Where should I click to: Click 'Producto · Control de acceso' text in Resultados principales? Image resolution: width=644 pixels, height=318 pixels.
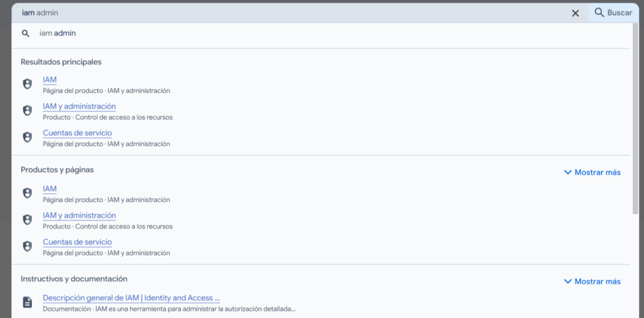pyautogui.click(x=108, y=117)
